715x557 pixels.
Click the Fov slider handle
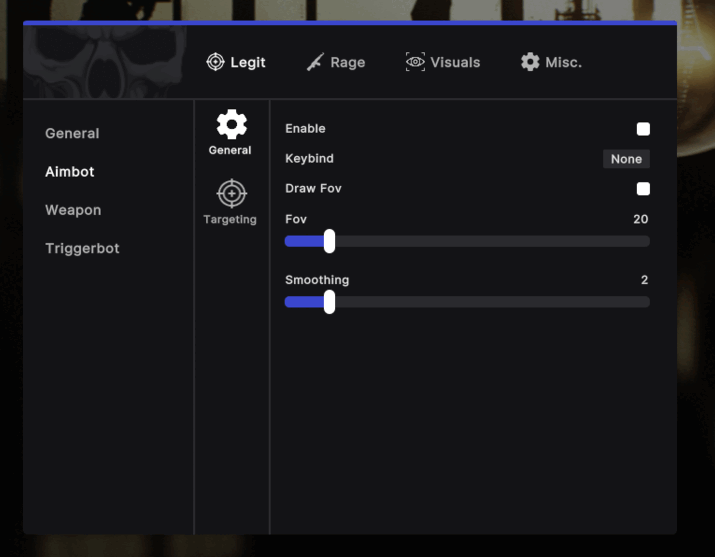pos(329,241)
